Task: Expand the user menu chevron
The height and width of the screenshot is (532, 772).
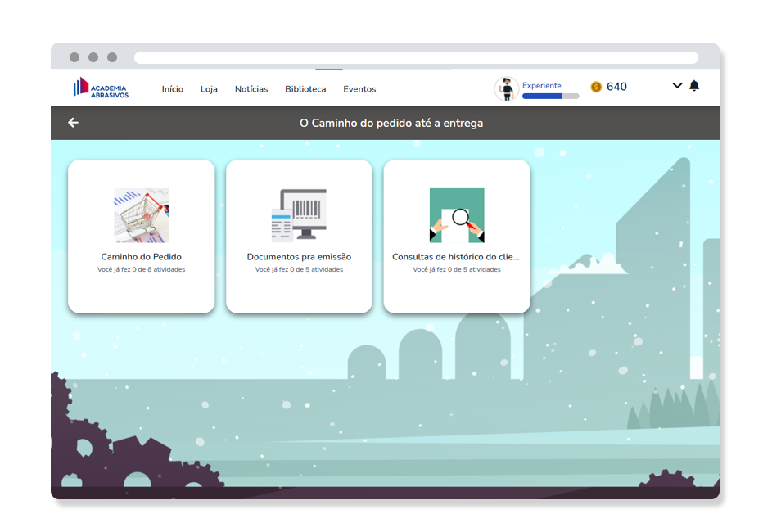Action: (x=678, y=86)
